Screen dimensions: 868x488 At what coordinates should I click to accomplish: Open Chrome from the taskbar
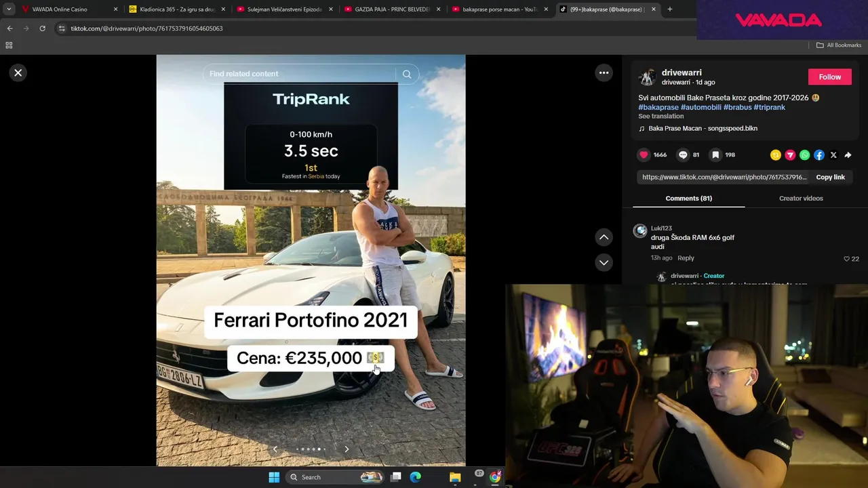pos(495,477)
